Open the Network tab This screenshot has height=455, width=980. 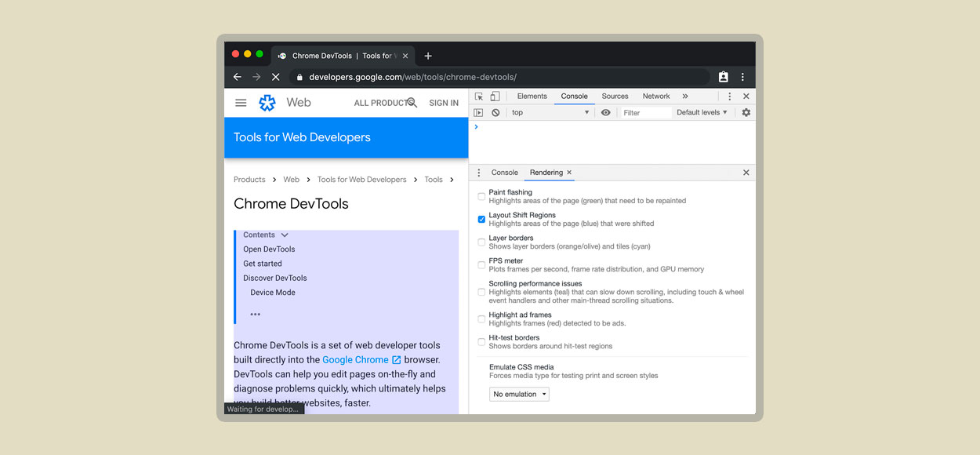tap(656, 96)
